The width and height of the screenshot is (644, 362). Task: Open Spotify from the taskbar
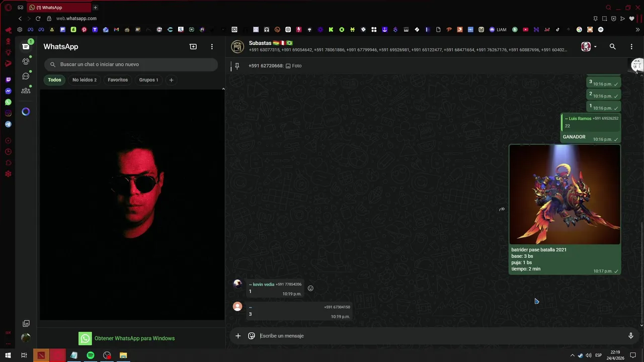(91, 355)
